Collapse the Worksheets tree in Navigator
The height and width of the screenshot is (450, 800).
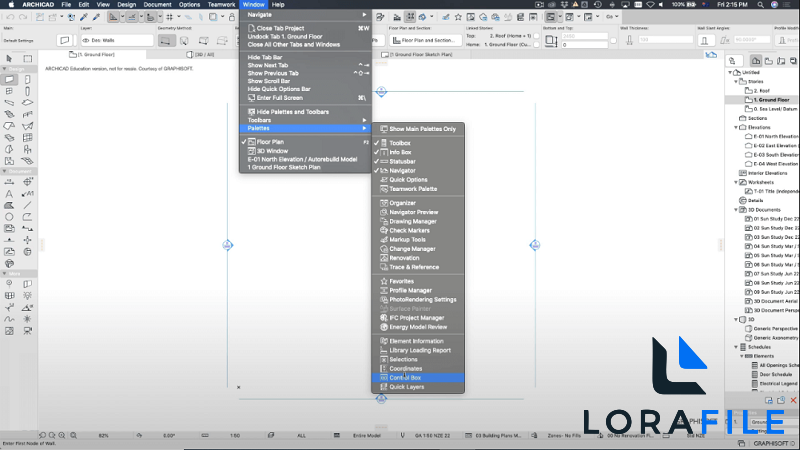click(x=736, y=182)
